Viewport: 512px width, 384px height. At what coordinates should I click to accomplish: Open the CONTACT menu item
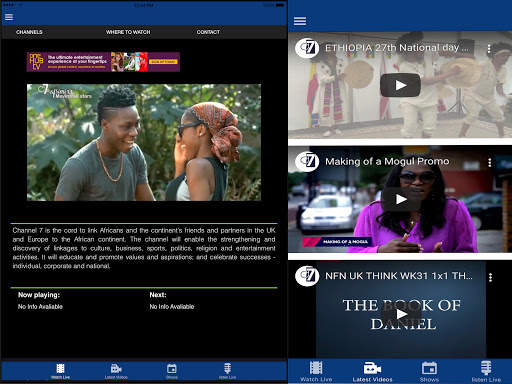pyautogui.click(x=208, y=32)
